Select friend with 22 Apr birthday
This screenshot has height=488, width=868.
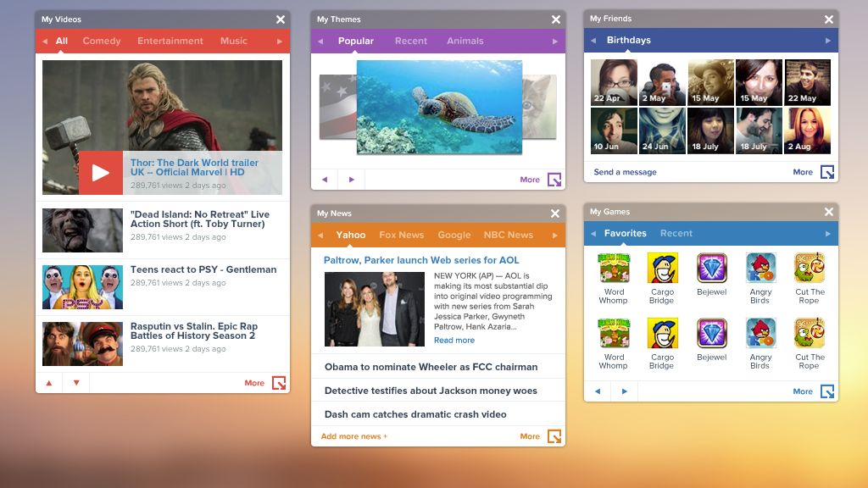[614, 82]
